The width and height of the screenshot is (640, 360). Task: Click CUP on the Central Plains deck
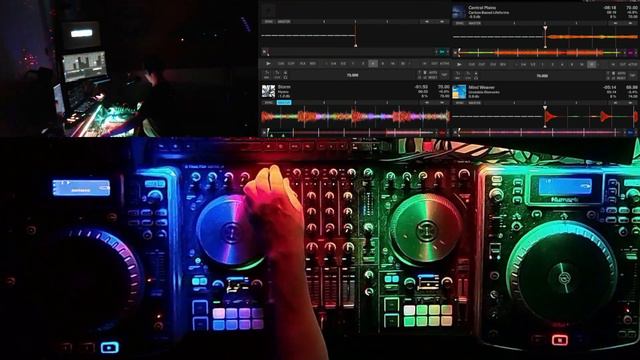pyautogui.click(x=482, y=64)
